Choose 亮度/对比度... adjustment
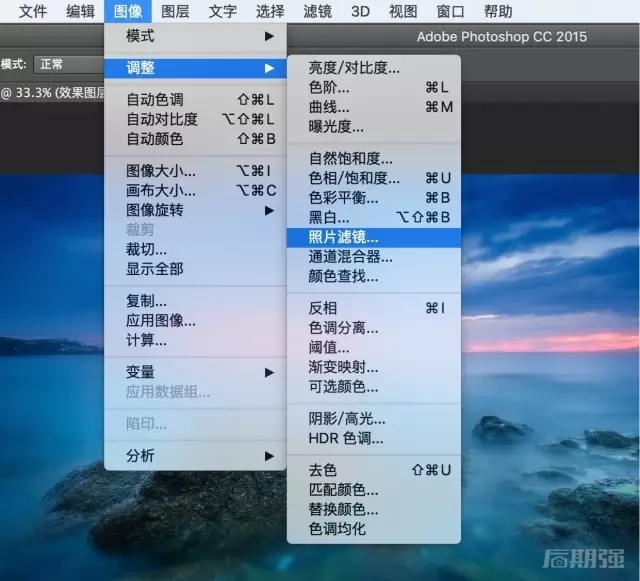The width and height of the screenshot is (640, 581). pos(374,68)
